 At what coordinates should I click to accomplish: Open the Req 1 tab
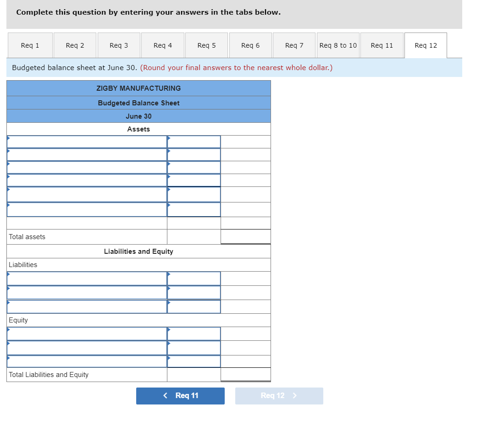click(x=30, y=45)
